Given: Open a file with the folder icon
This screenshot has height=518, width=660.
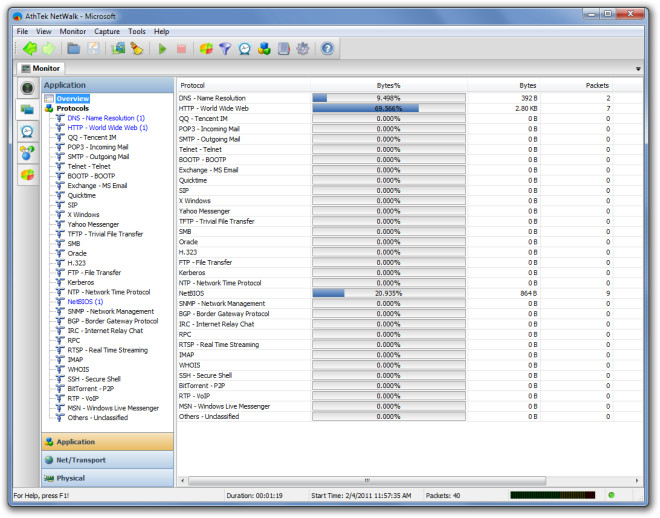Looking at the screenshot, I should (x=74, y=49).
